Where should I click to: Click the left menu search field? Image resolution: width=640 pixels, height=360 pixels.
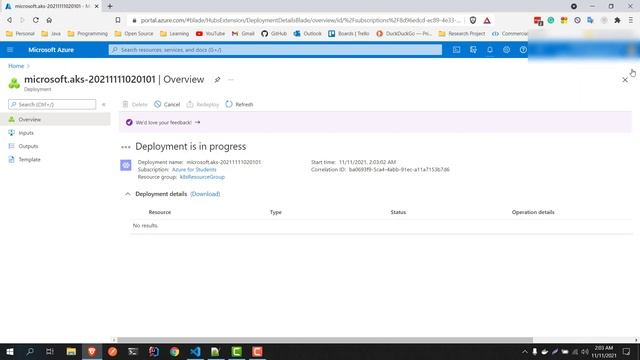52,104
